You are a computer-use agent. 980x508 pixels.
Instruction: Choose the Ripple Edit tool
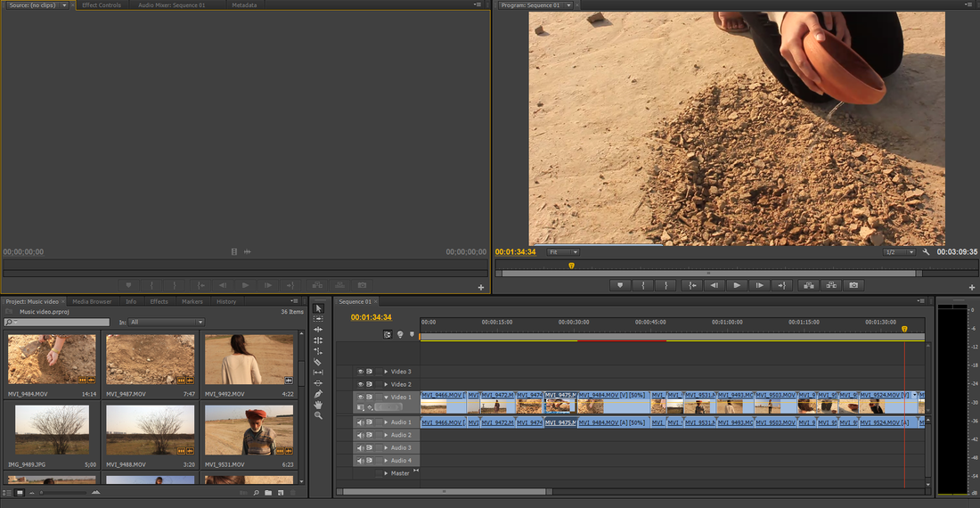point(318,330)
